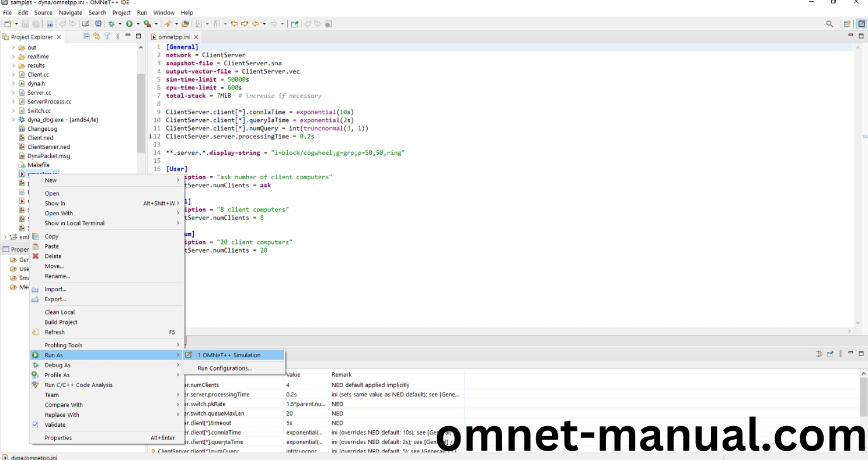This screenshot has width=868, height=460.
Task: Choose Run Configurations... from submenu
Action: click(224, 368)
